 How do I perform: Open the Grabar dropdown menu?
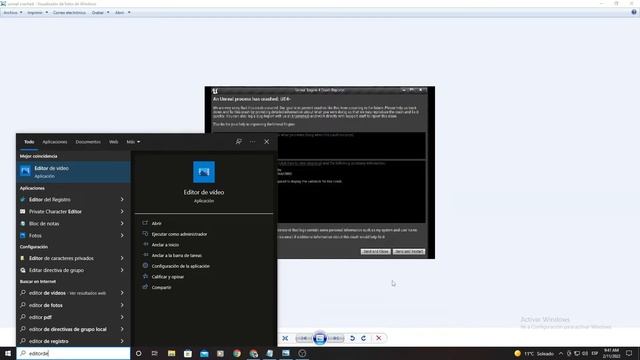coord(100,13)
